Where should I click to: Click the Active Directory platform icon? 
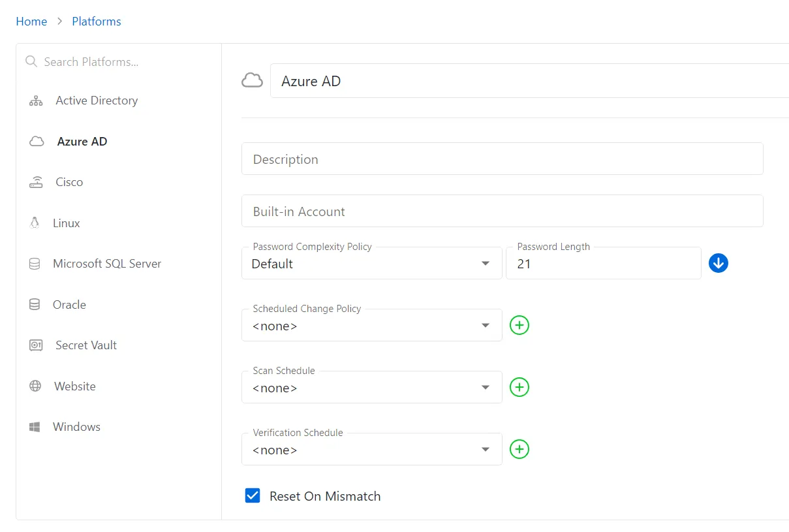[x=35, y=100]
